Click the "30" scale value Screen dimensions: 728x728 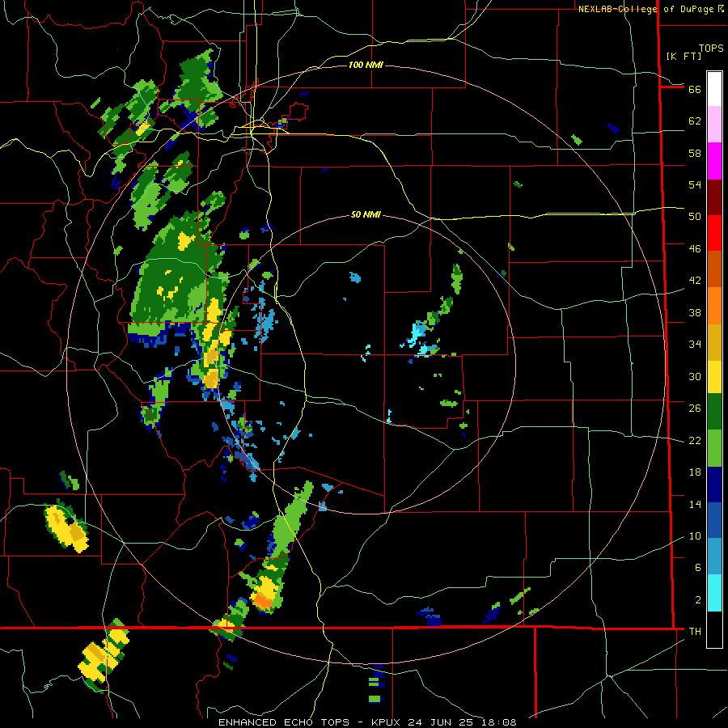coord(695,376)
